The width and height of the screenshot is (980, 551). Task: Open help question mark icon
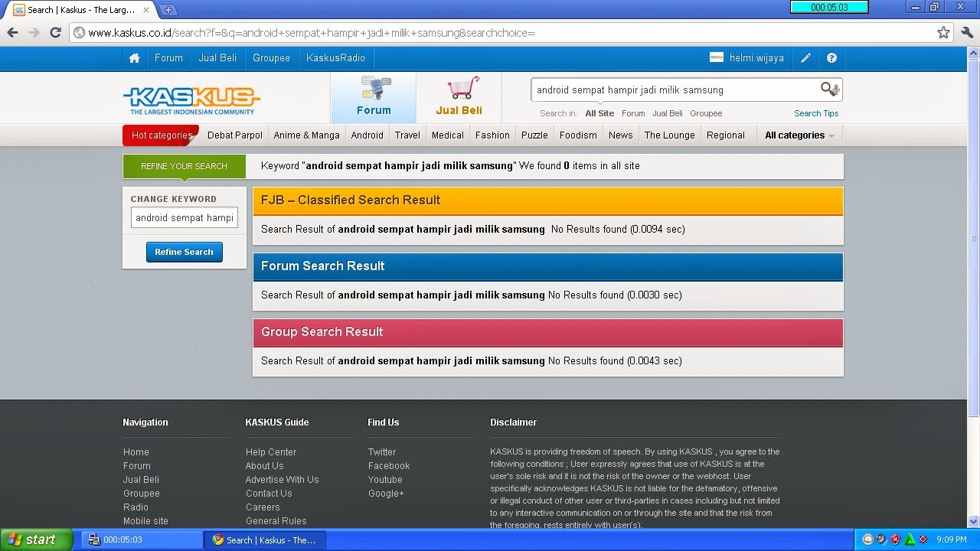click(x=831, y=58)
